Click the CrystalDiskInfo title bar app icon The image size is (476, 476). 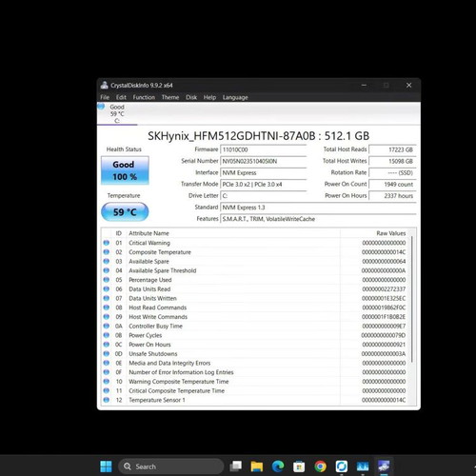104,85
